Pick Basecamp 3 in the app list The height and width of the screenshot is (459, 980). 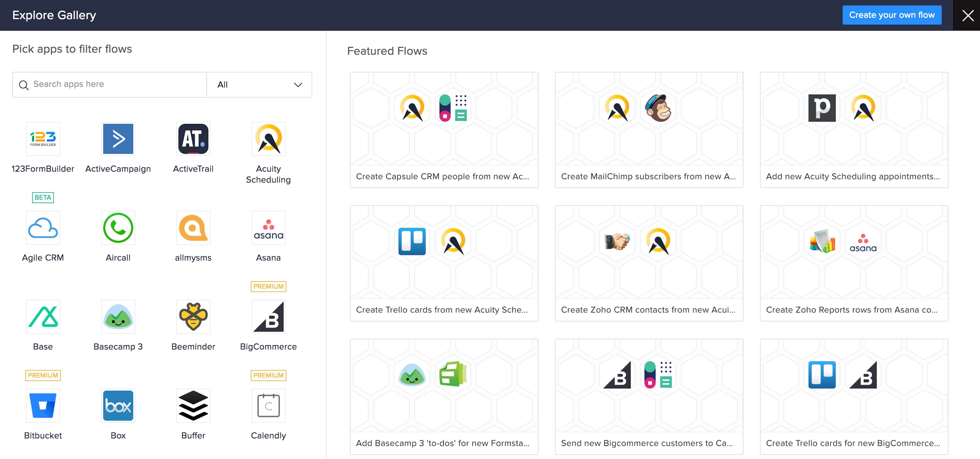pos(118,317)
